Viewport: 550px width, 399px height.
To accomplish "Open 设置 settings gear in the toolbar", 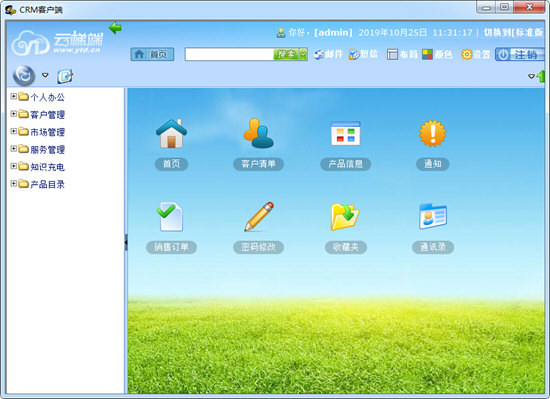I will [476, 54].
